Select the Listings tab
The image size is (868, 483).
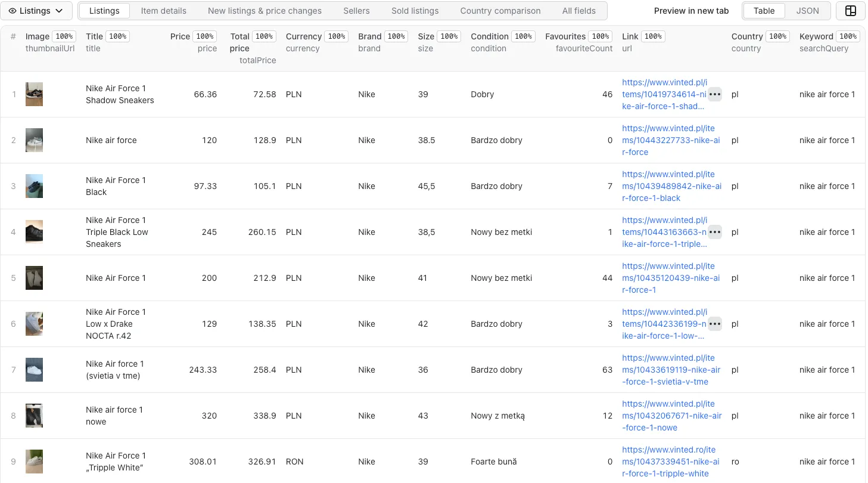coord(104,11)
